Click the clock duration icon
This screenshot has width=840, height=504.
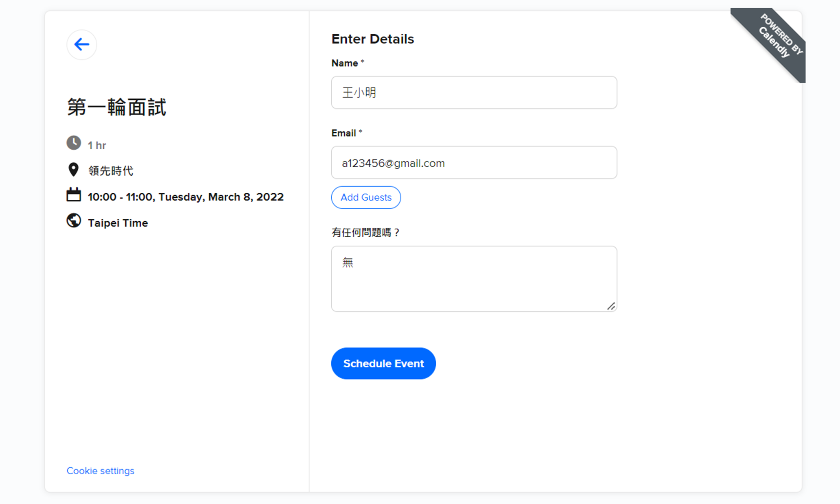[x=74, y=143]
